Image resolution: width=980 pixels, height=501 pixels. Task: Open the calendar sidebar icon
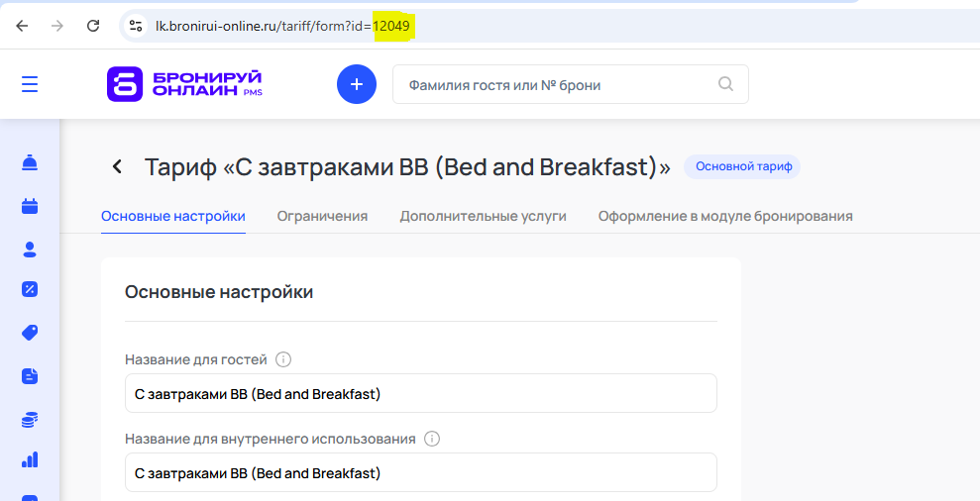click(30, 206)
